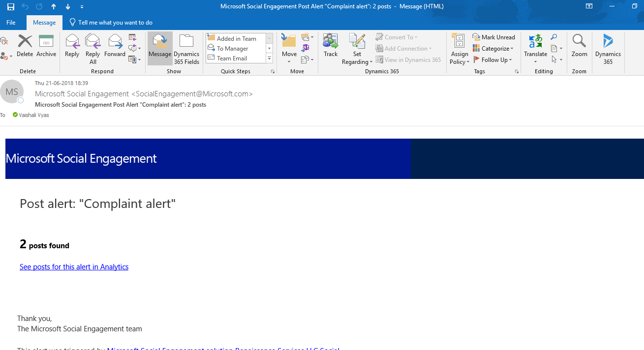This screenshot has width=644, height=350.
Task: Open the IM reply dropdown
Action: pos(134,48)
